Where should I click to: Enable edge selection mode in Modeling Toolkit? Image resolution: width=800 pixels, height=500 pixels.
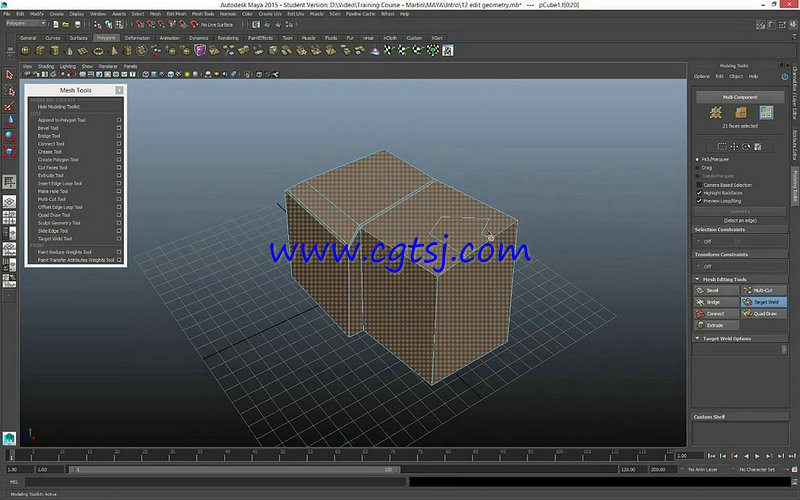tap(741, 113)
